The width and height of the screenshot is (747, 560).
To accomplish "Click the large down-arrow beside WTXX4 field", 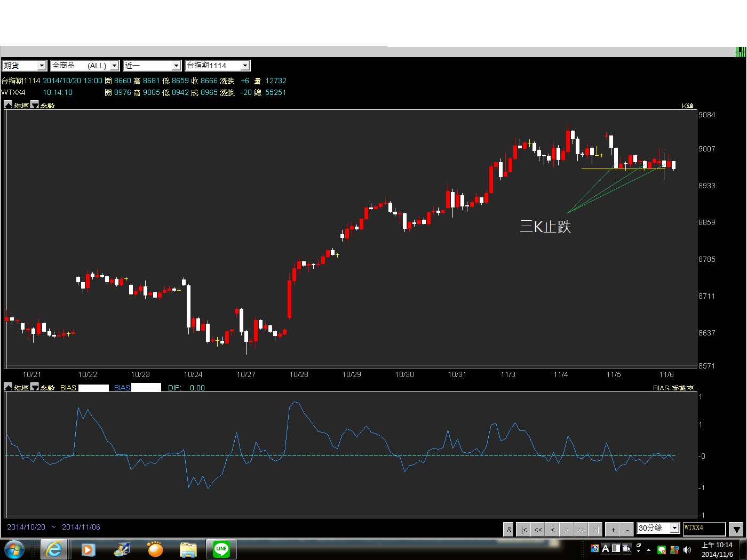I will point(736,529).
